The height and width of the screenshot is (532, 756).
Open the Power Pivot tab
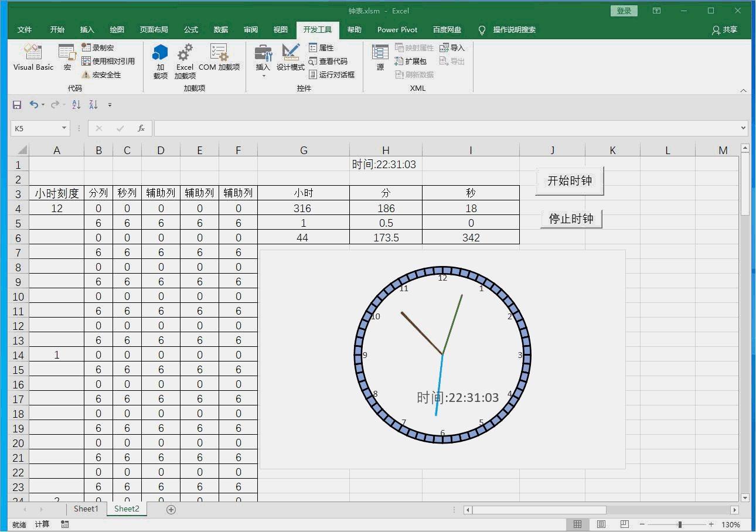point(397,30)
